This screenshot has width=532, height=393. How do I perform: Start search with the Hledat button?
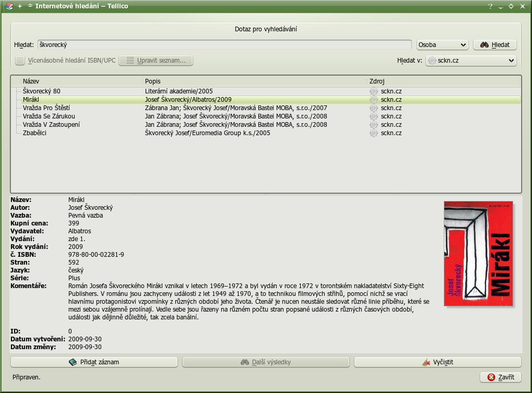click(x=495, y=45)
